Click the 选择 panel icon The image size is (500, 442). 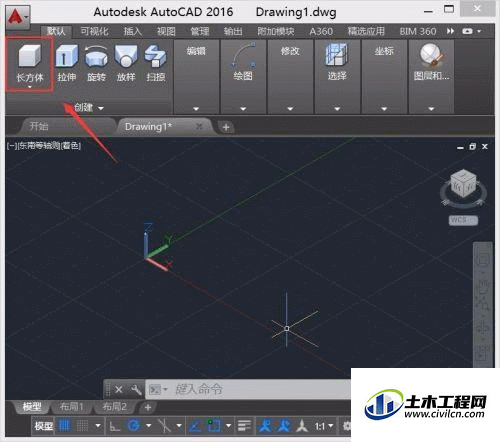[x=337, y=55]
